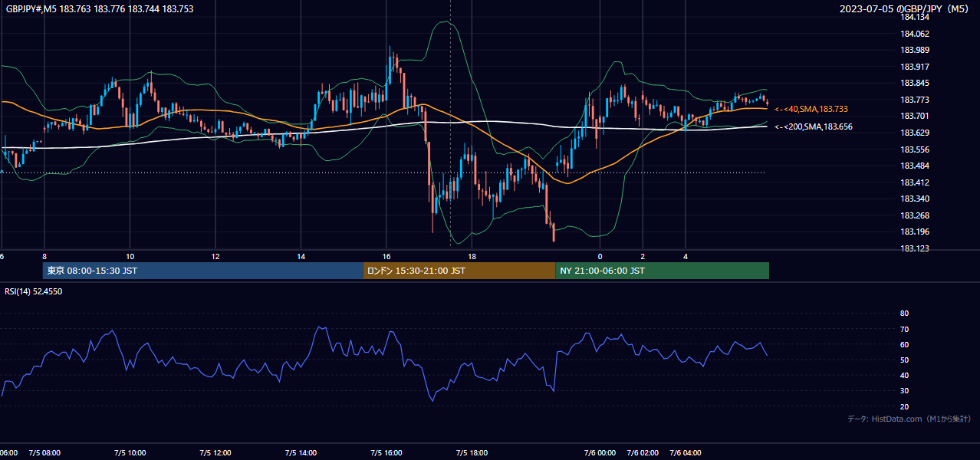Click RSI scale value 80
980x460 pixels.
coord(904,314)
